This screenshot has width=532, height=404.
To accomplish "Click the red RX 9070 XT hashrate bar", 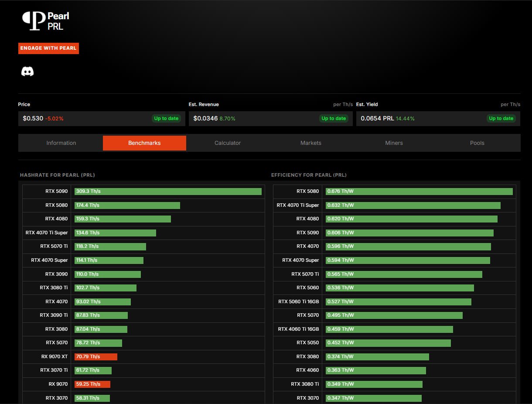I will click(x=96, y=357).
